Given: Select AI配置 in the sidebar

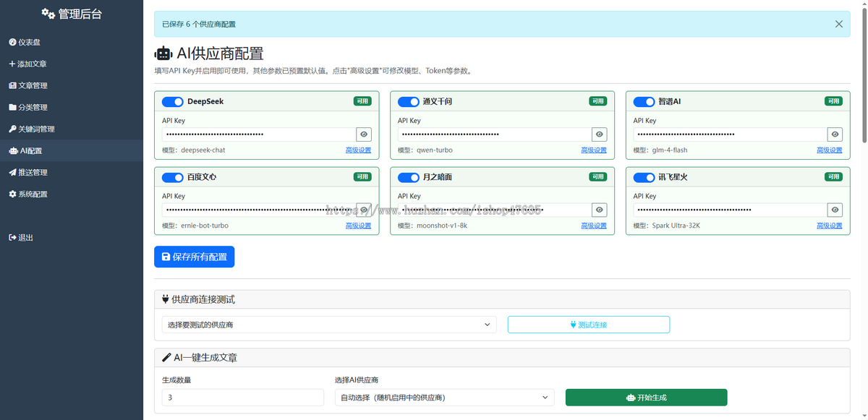Looking at the screenshot, I should 72,150.
